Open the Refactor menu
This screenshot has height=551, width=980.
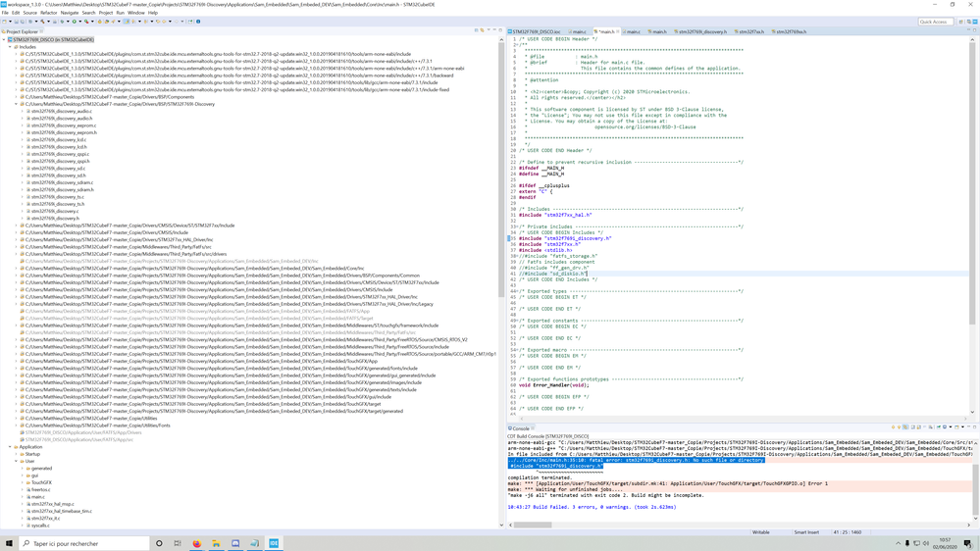pyautogui.click(x=48, y=13)
